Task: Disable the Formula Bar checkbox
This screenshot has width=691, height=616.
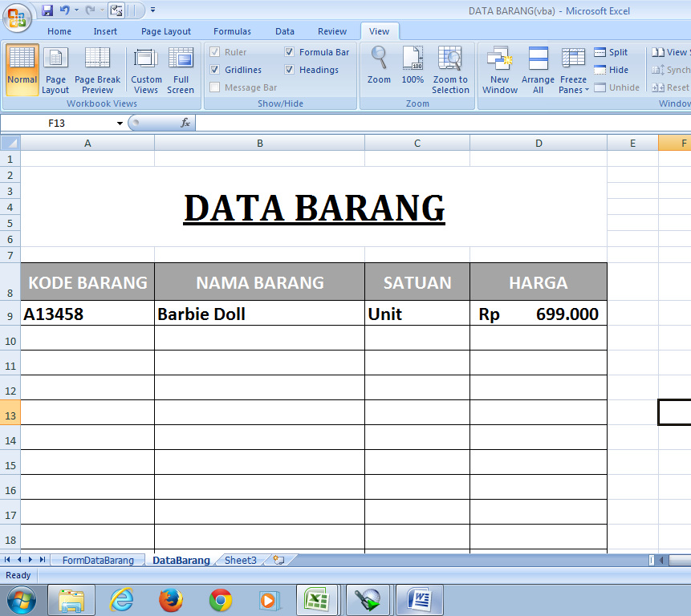Action: [290, 51]
